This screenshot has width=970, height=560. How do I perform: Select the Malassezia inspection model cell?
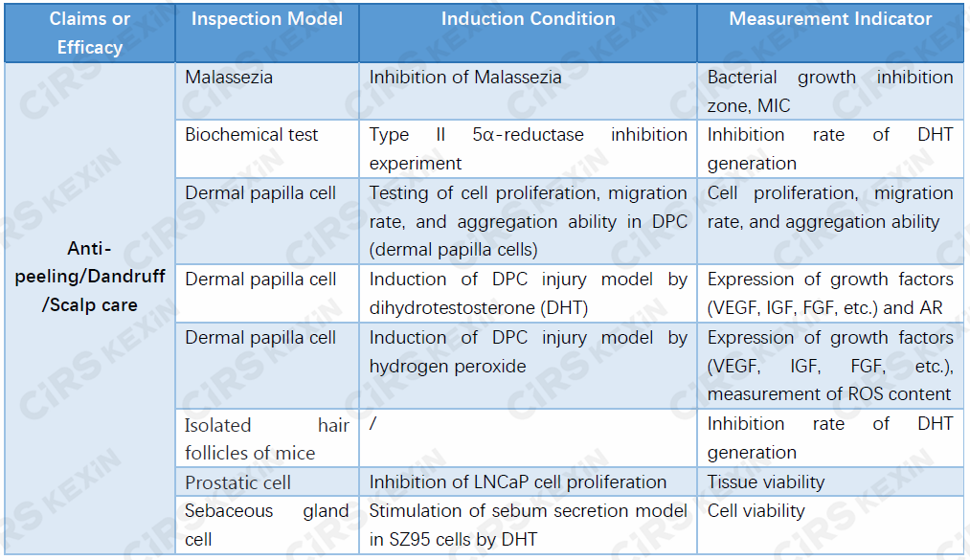[x=267, y=91]
